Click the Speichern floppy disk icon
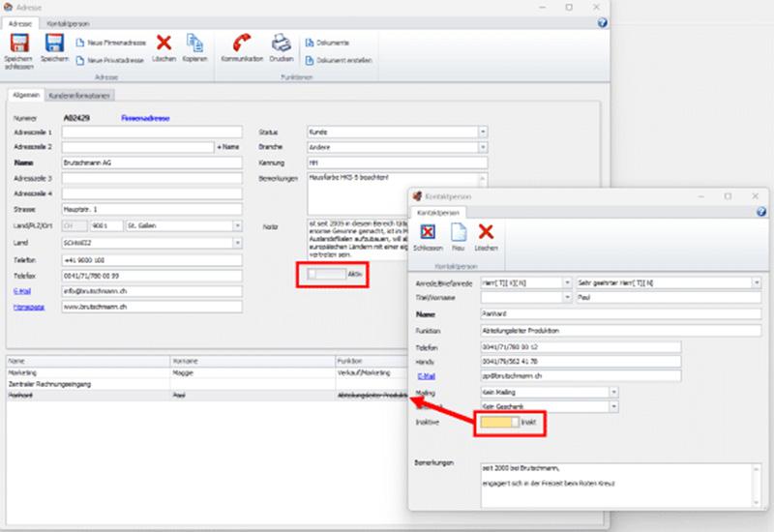The image size is (774, 532). tap(54, 44)
